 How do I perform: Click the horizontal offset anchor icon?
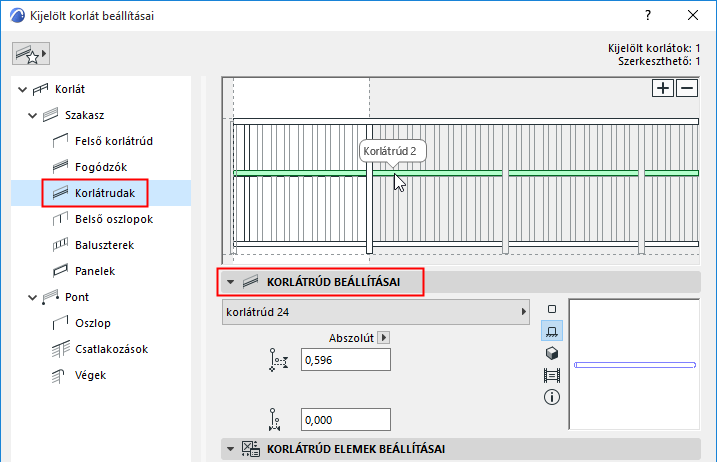(x=274, y=420)
